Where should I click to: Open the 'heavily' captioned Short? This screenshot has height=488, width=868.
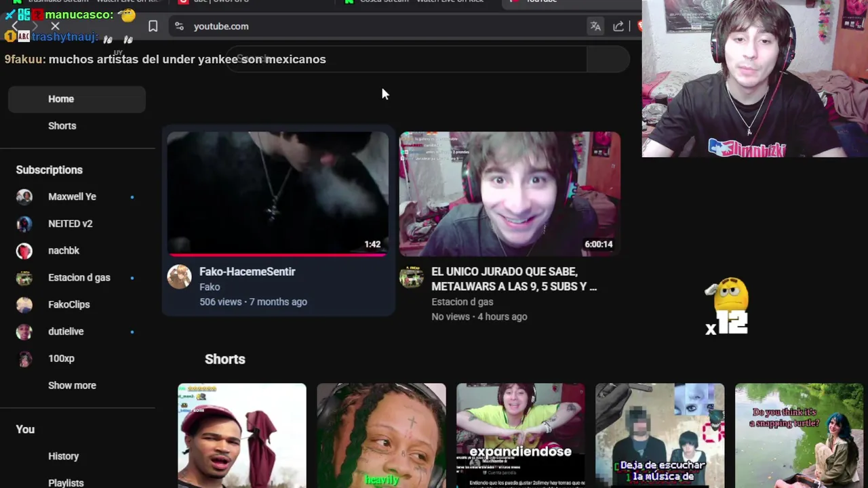(x=382, y=436)
